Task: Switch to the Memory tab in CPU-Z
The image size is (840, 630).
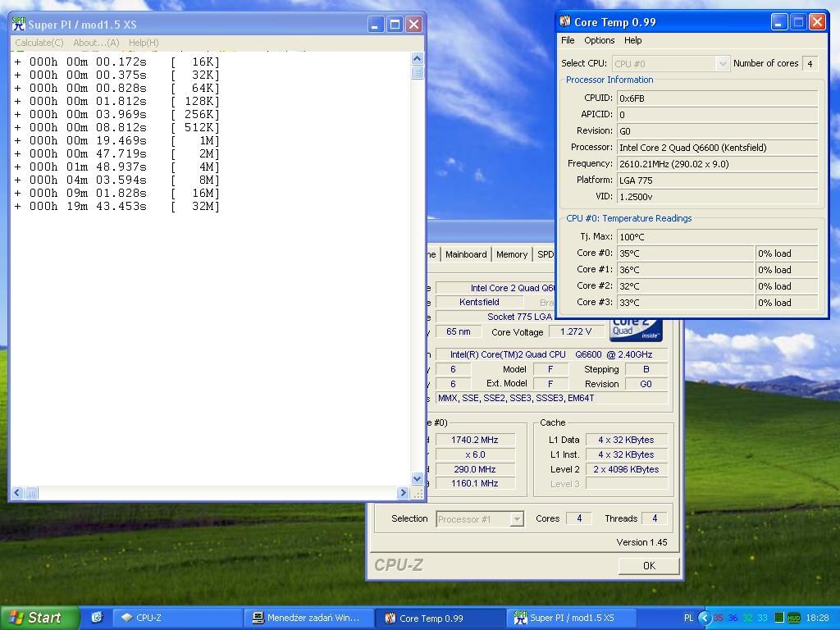Action: coord(511,254)
